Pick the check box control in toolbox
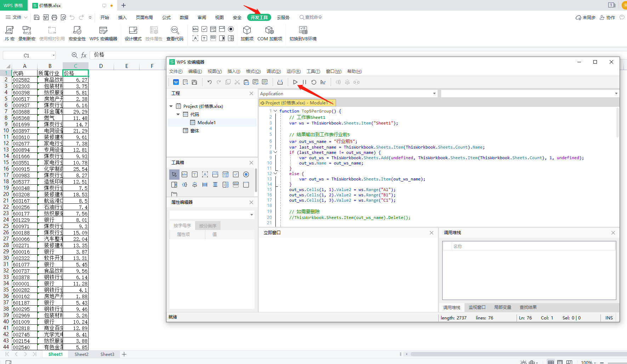This screenshot has height=364, width=627. 236,174
